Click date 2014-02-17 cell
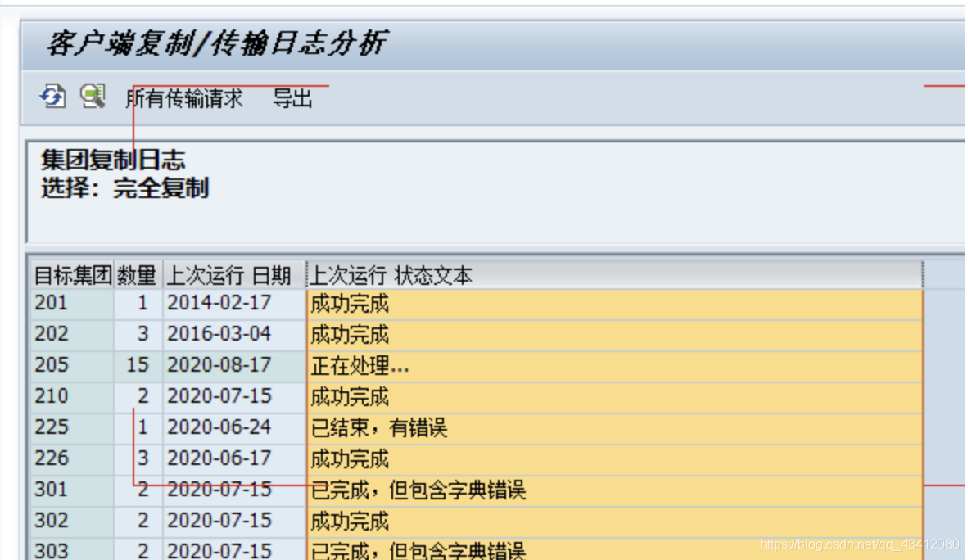Screen dimensions: 968x560 tap(234, 304)
